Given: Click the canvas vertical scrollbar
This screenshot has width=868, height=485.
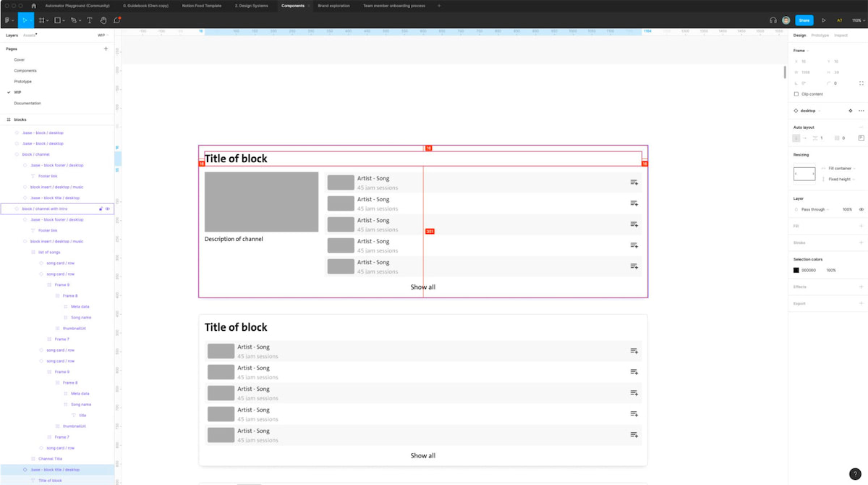Looking at the screenshot, I should pyautogui.click(x=784, y=72).
